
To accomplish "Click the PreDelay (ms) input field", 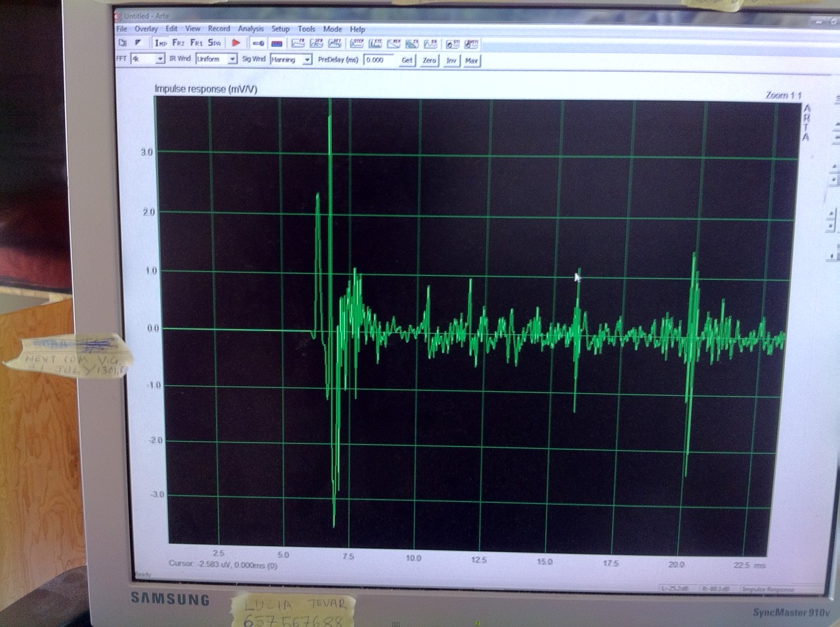I will (379, 60).
